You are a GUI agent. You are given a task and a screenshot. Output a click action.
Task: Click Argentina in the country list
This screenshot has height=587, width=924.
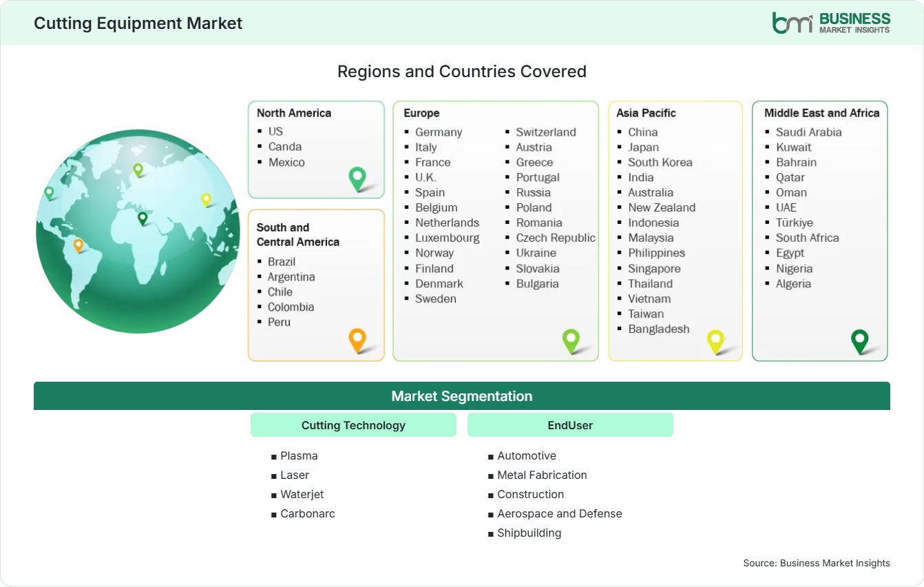pyautogui.click(x=291, y=277)
